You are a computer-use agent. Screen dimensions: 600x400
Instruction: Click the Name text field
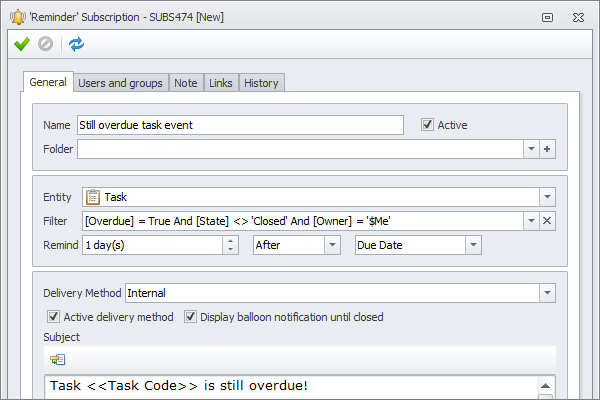click(240, 125)
